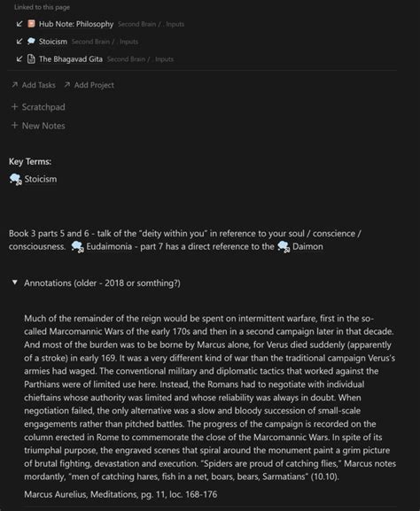Click the plus icon beside New Notes
Screen dimensions: 420x511
pyautogui.click(x=14, y=126)
